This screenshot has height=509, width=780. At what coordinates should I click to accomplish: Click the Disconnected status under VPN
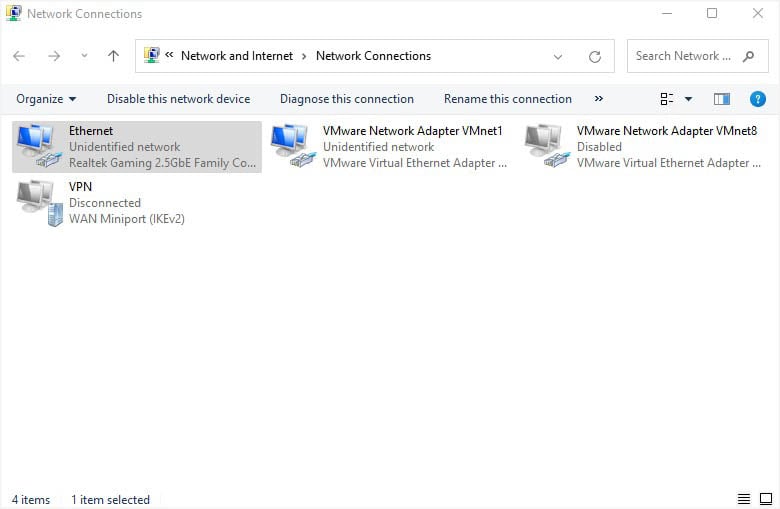105,203
